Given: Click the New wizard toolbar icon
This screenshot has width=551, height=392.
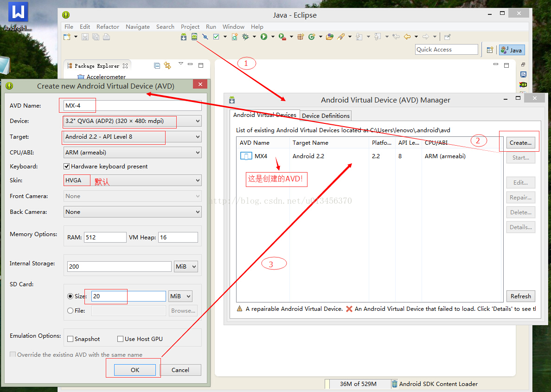Looking at the screenshot, I should [x=67, y=37].
